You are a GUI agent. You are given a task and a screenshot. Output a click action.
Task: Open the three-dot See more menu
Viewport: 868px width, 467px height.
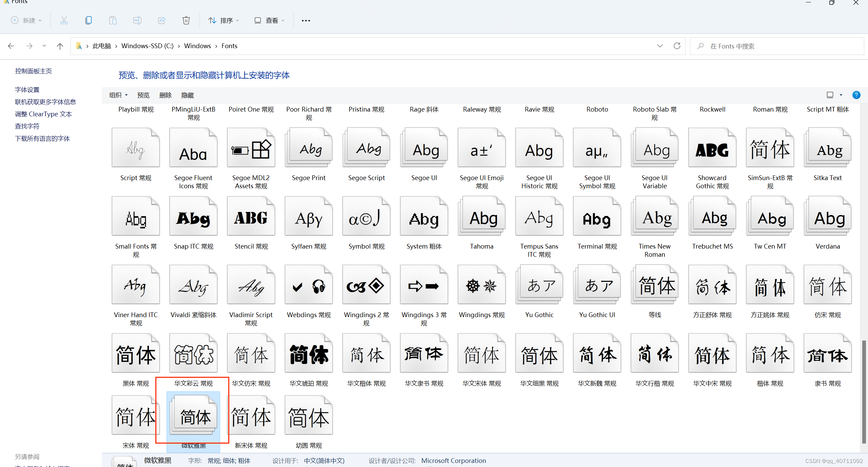click(x=306, y=21)
